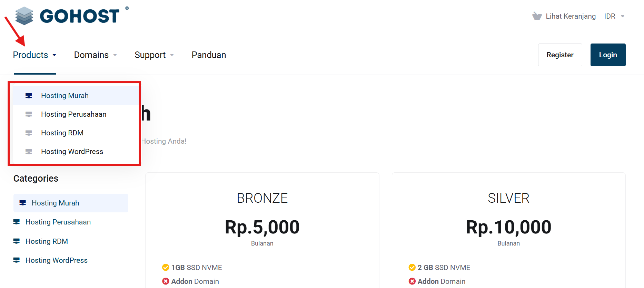Click the shopping basket icon

coord(537,16)
